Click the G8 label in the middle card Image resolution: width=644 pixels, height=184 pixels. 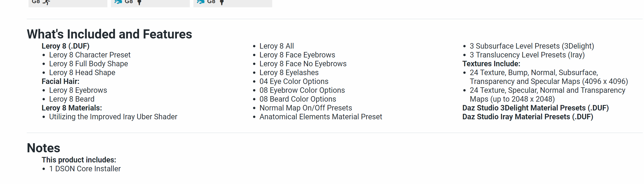click(x=129, y=2)
